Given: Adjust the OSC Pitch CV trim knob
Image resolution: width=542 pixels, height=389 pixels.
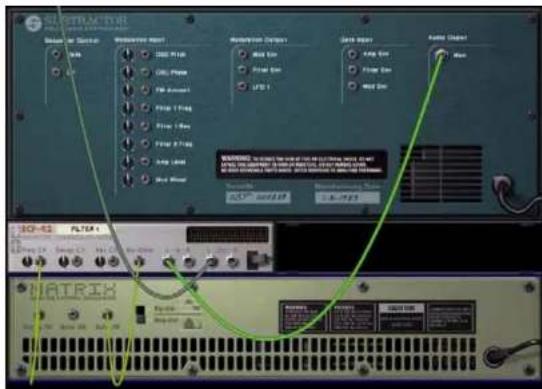Looking at the screenshot, I should [x=128, y=54].
